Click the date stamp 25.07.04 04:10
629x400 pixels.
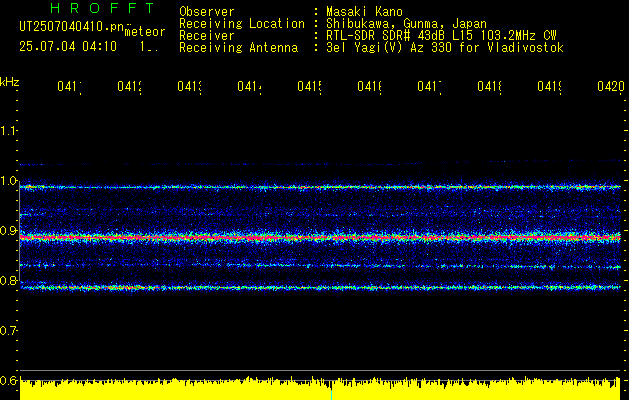coord(68,47)
